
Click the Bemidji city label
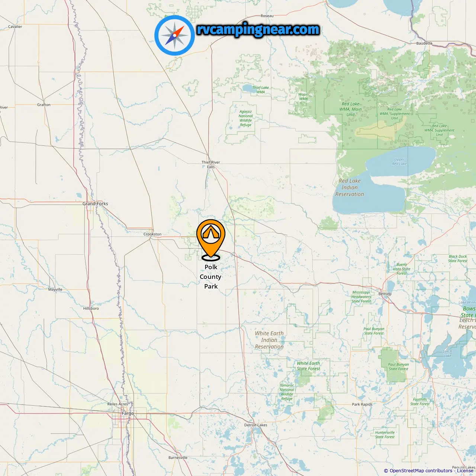(385, 294)
